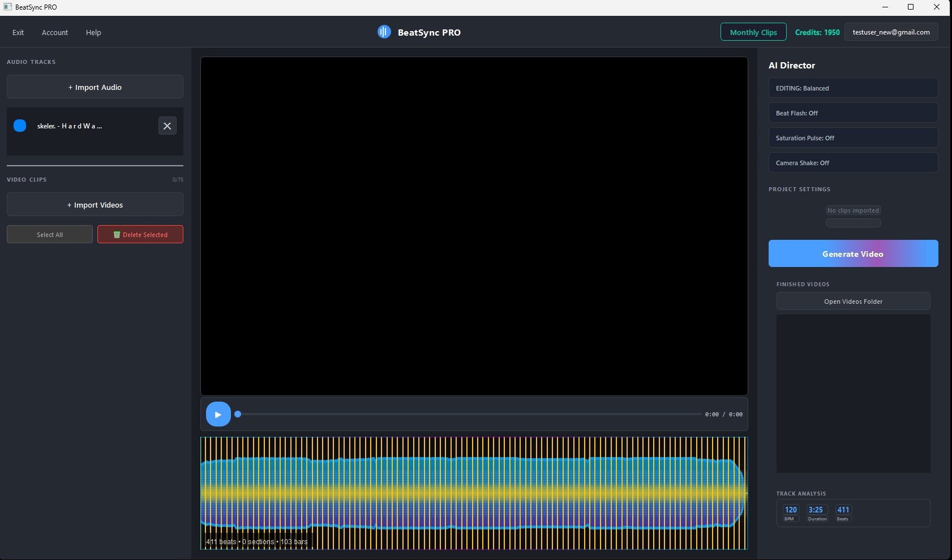This screenshot has height=560, width=952.
Task: Turn on Saturation Pulse
Action: coord(853,137)
